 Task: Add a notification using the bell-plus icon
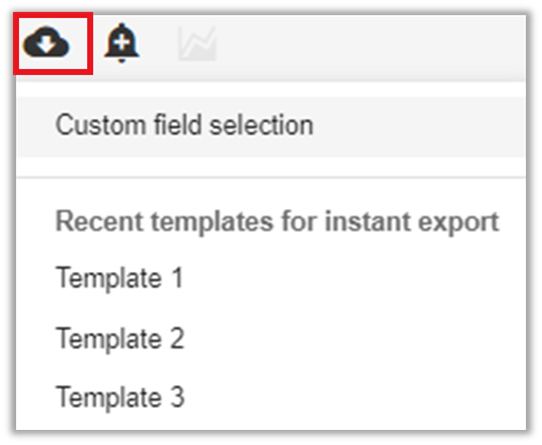pyautogui.click(x=122, y=43)
